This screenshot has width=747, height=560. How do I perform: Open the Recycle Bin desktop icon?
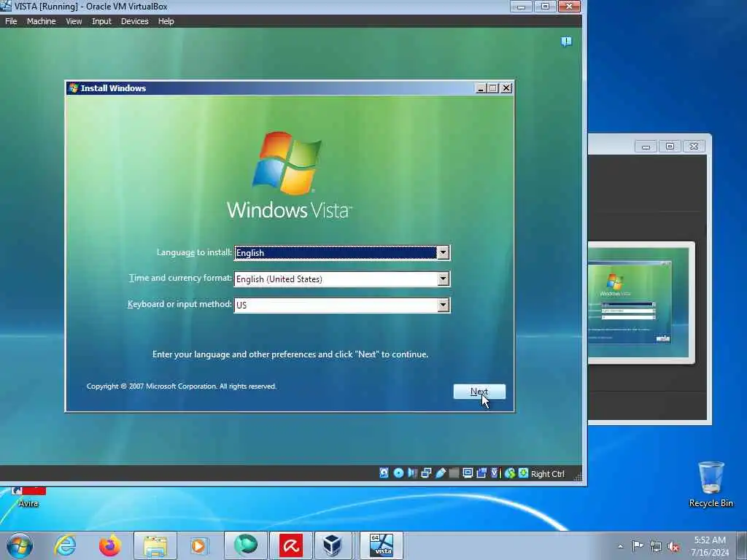pos(711,484)
